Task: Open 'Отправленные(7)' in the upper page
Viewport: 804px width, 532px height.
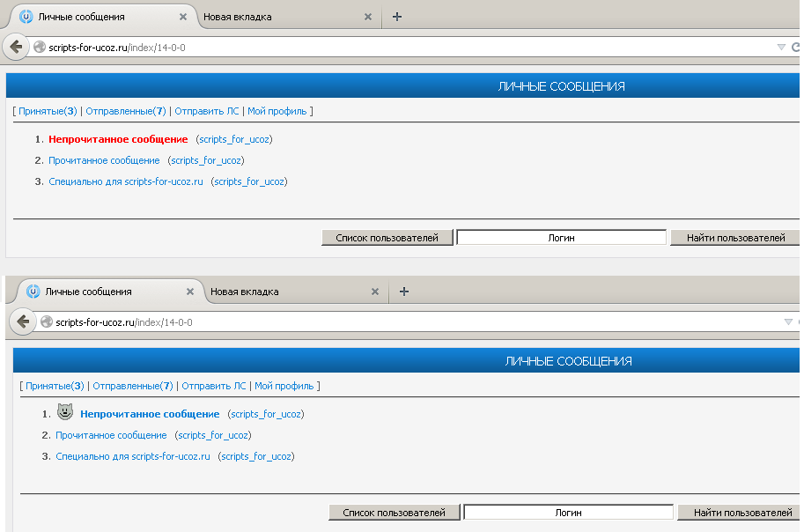Action: (x=126, y=111)
